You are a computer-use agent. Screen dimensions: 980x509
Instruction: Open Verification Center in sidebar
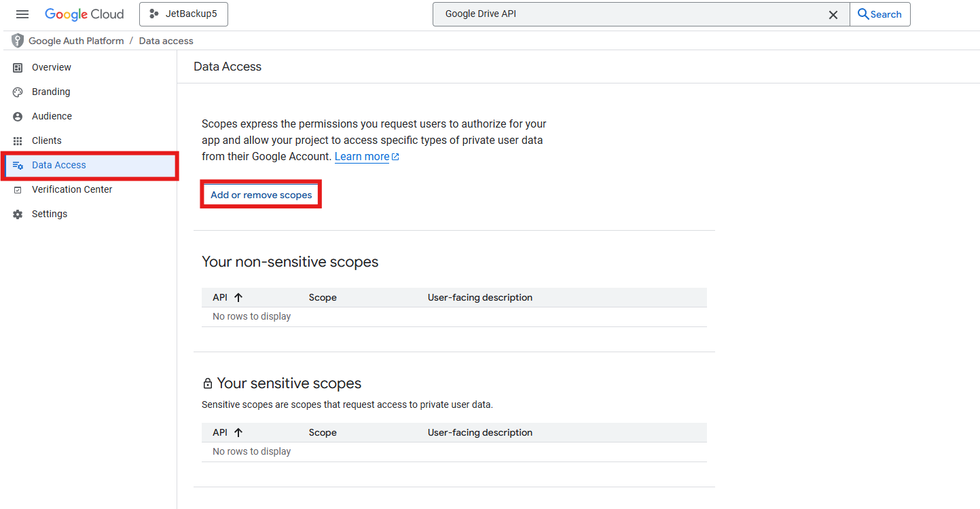(x=72, y=189)
